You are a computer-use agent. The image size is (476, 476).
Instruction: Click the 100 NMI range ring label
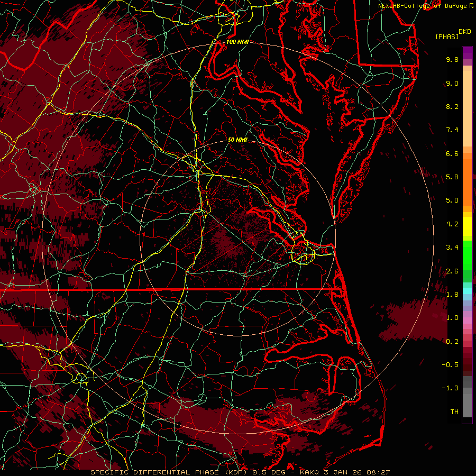click(x=237, y=42)
